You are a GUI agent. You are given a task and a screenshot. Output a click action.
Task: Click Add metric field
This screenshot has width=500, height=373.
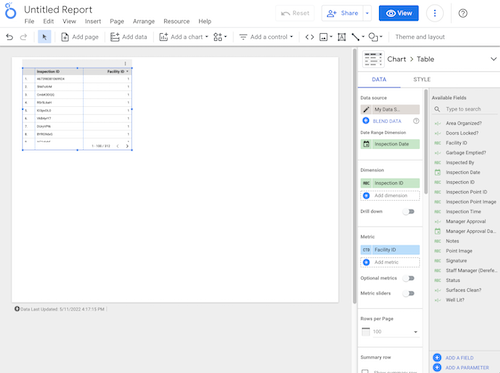(x=390, y=262)
